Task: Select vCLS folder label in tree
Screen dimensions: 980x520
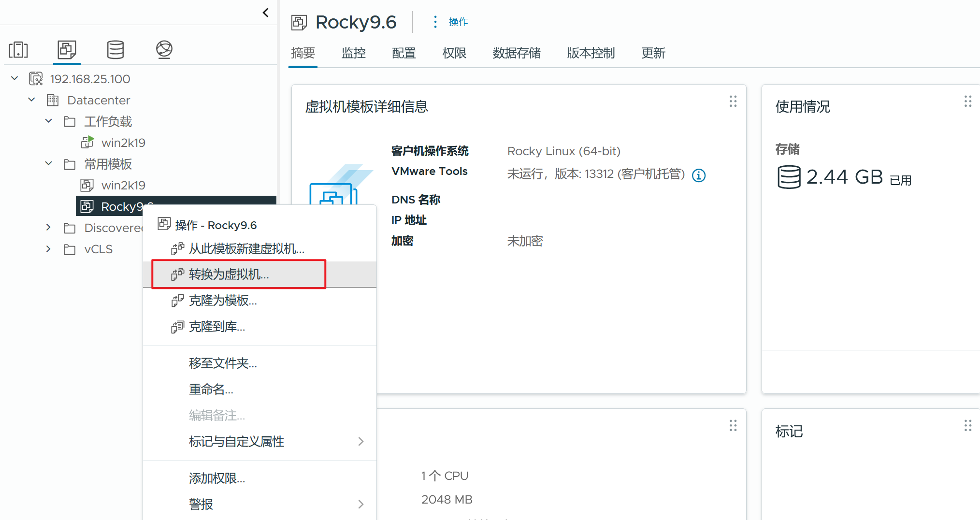Action: [99, 249]
